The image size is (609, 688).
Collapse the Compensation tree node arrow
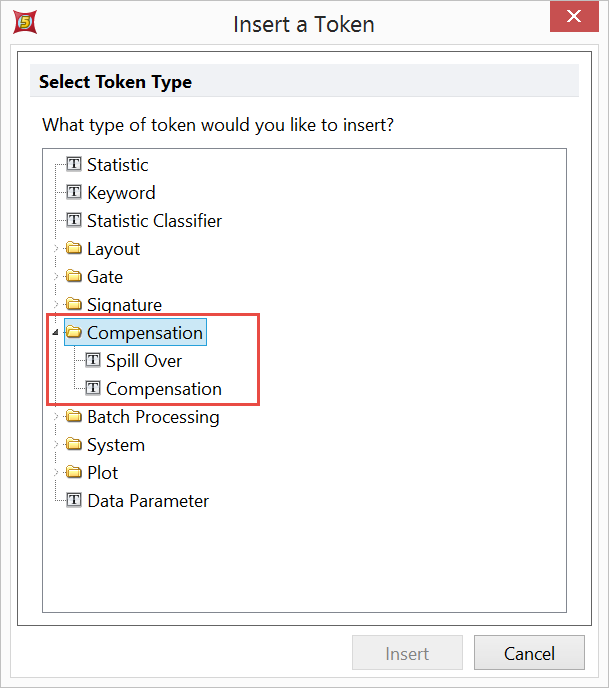(x=55, y=333)
